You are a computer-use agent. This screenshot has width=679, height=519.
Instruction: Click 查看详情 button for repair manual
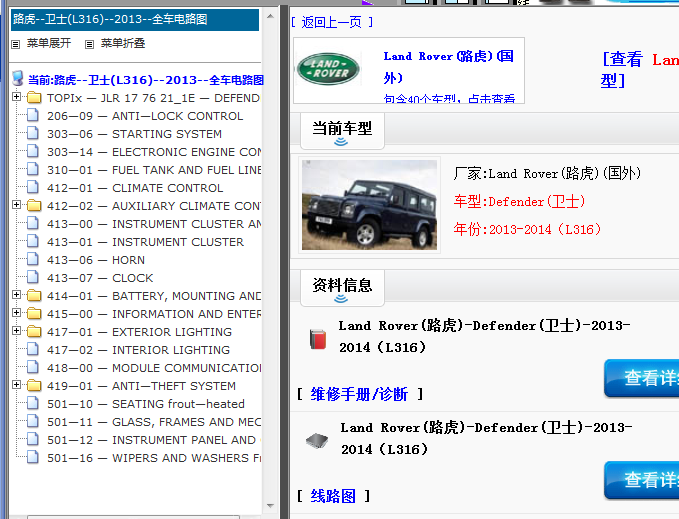pyautogui.click(x=642, y=378)
